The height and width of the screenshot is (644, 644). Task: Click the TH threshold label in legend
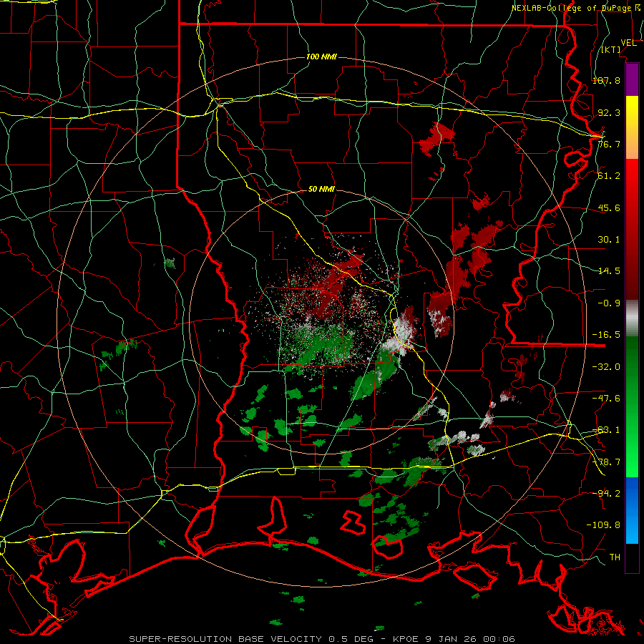[x=615, y=557]
